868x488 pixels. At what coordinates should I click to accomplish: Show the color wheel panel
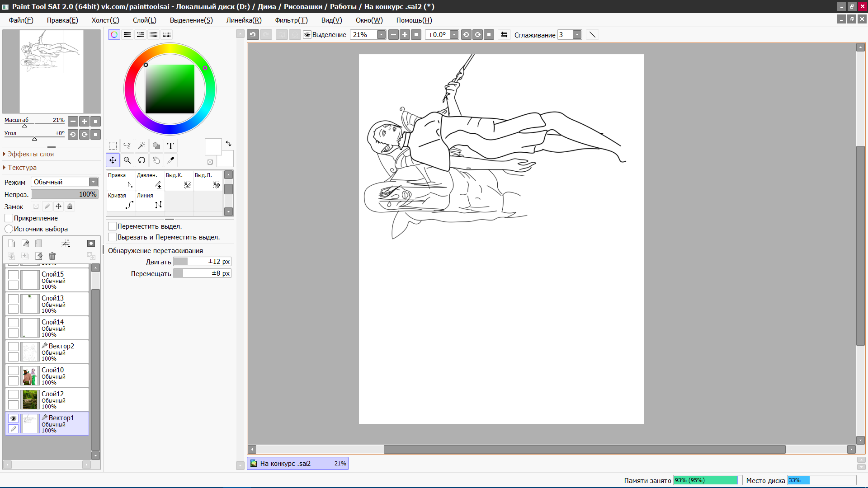[x=114, y=35]
